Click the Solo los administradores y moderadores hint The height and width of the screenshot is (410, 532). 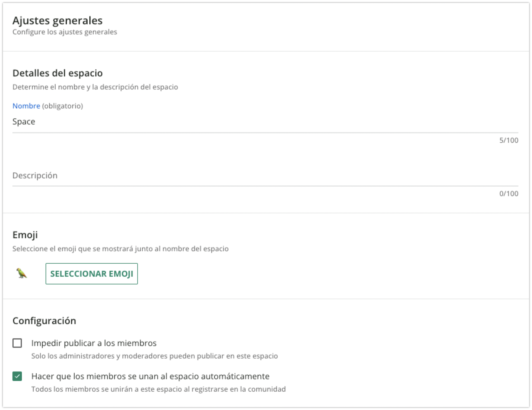(154, 356)
